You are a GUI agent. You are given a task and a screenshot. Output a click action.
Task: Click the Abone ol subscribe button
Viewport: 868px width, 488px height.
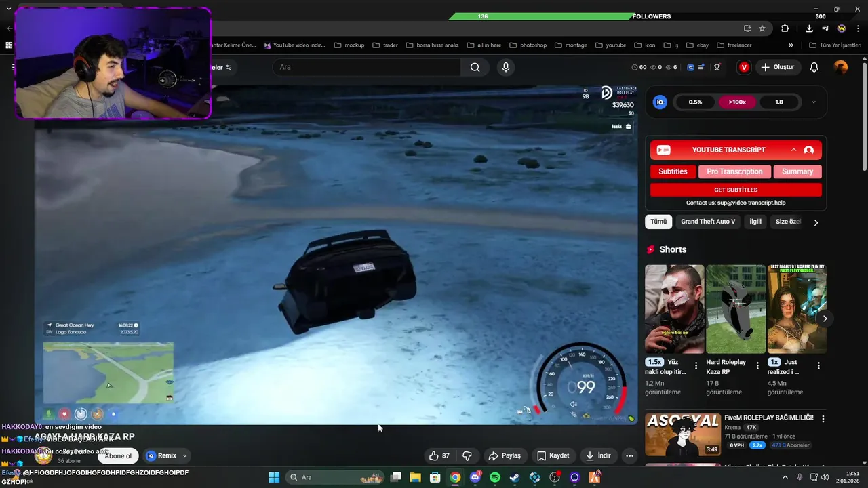118,455
